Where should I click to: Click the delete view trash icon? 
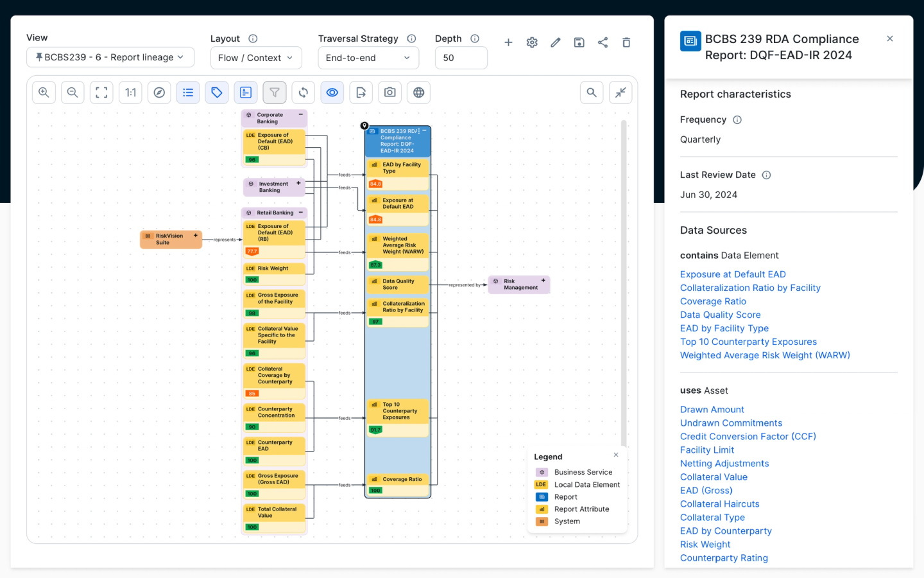coord(626,42)
